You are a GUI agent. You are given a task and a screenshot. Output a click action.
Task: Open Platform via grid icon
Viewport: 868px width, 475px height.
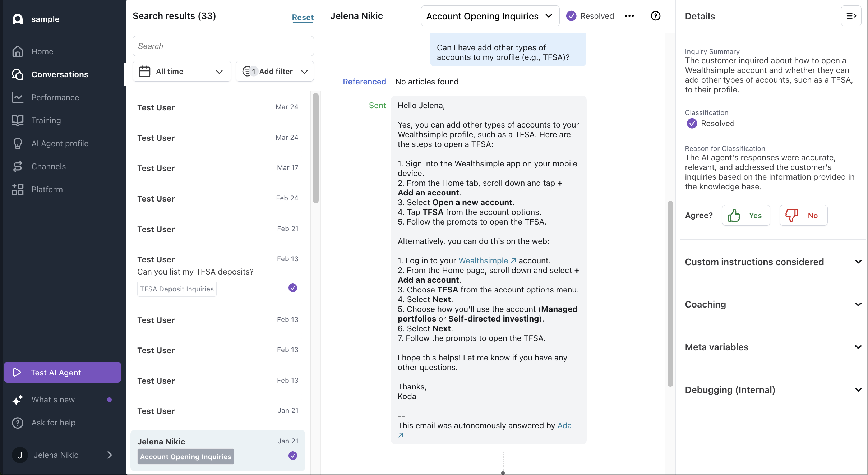17,189
